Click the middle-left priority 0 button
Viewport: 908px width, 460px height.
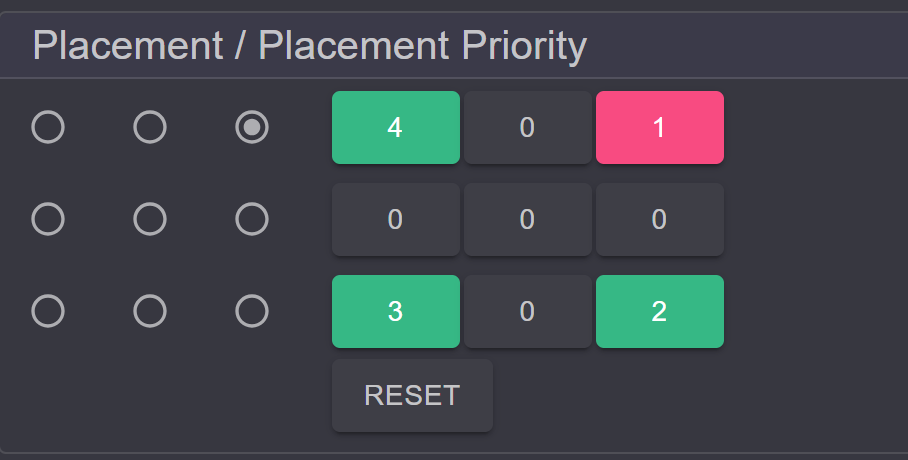(x=396, y=220)
